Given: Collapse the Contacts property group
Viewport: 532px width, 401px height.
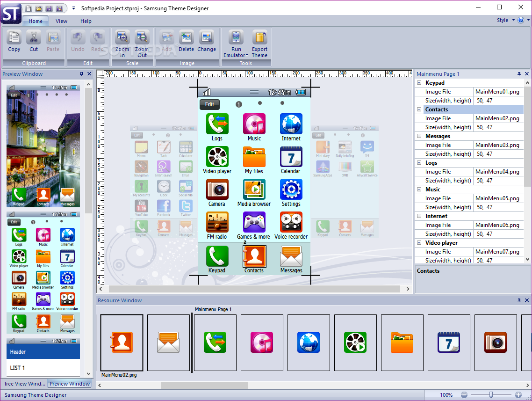Looking at the screenshot, I should (419, 109).
